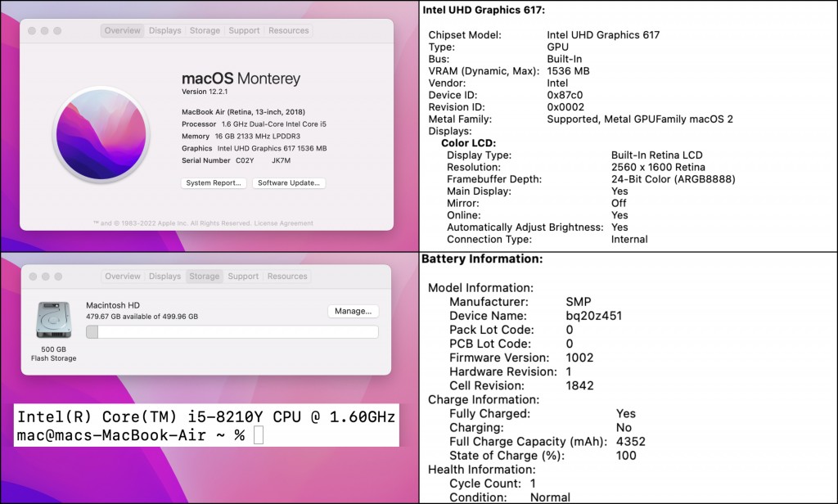The image size is (838, 504).
Task: Click the "VRAM (Dynamic, Max):" label
Action: click(484, 71)
